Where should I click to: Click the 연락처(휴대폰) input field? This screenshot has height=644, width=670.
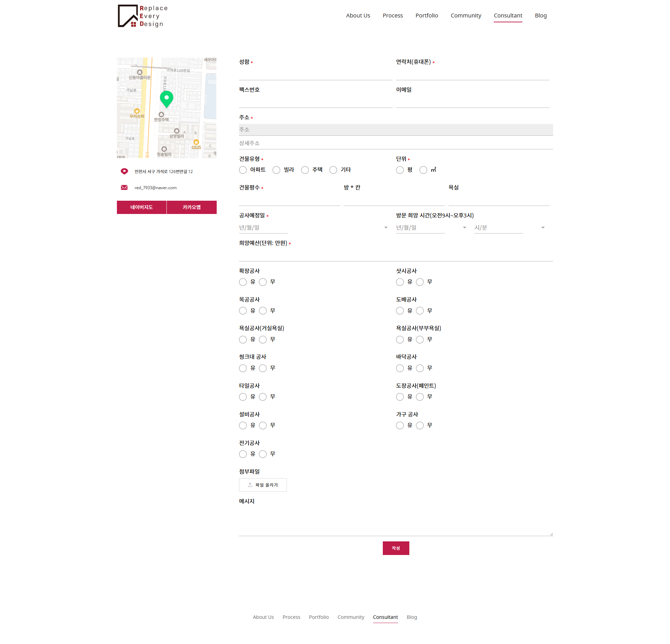coord(472,74)
